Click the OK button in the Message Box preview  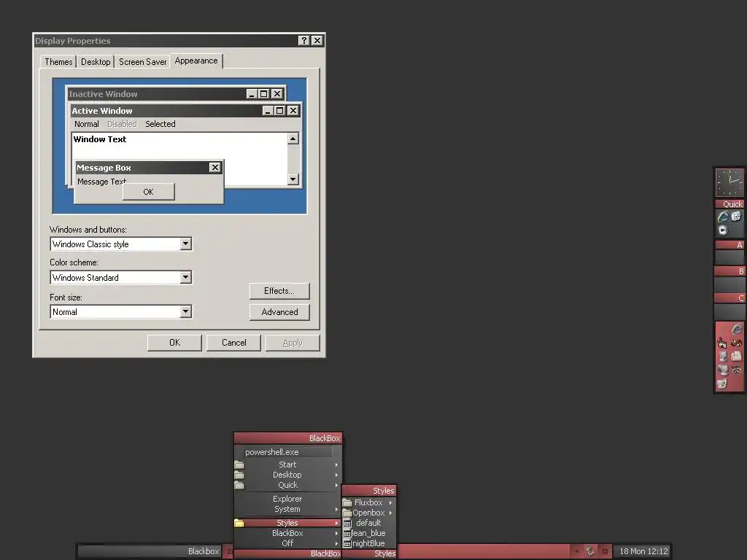pos(148,192)
